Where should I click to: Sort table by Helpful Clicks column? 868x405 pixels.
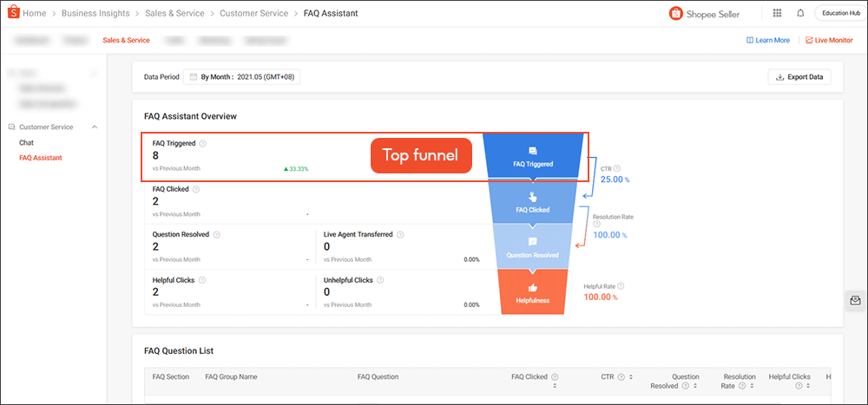(x=806, y=386)
